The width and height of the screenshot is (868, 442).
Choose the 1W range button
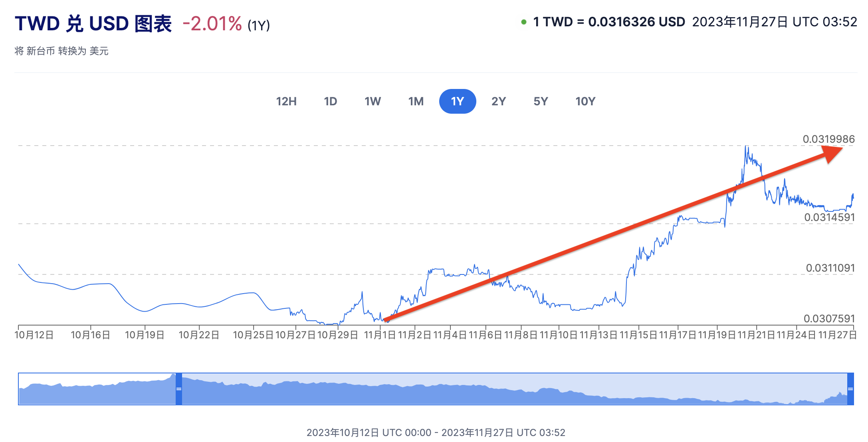click(373, 101)
